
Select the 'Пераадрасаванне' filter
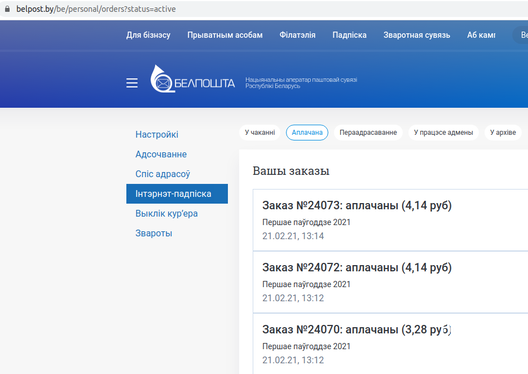click(x=368, y=133)
